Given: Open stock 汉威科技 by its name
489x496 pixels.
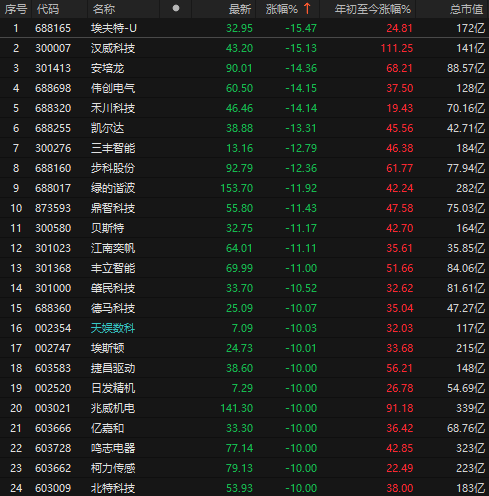Looking at the screenshot, I should click(113, 48).
